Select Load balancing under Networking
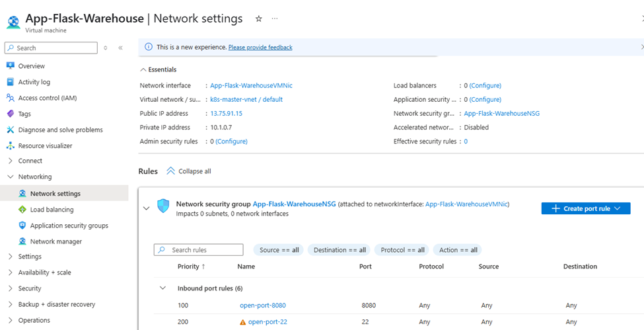The width and height of the screenshot is (644, 330). [x=52, y=210]
